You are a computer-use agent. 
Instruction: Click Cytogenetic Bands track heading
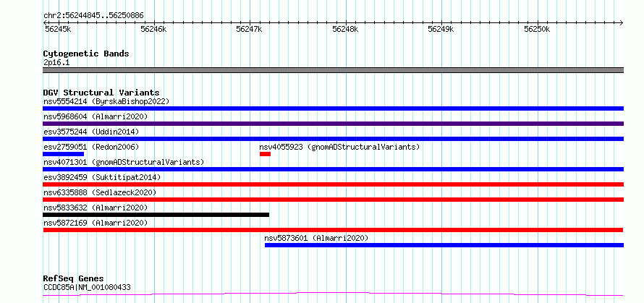[x=86, y=54]
